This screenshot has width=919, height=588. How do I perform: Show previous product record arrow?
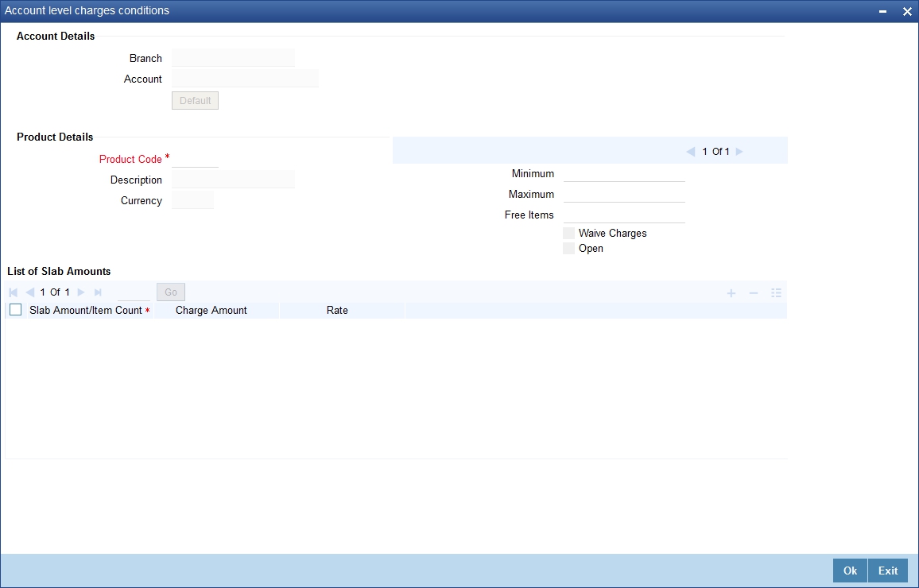[690, 152]
